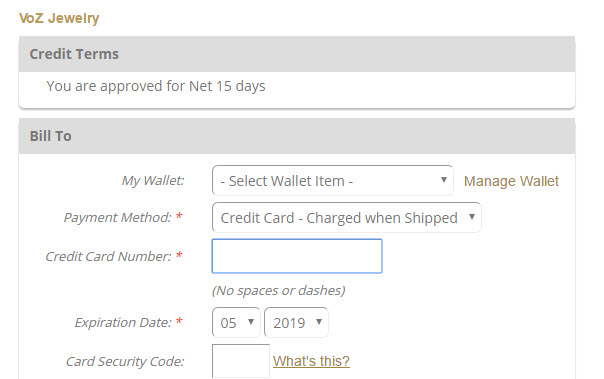604x379 pixels.
Task: Open the expiration month dropdown showing 05
Action: point(236,322)
